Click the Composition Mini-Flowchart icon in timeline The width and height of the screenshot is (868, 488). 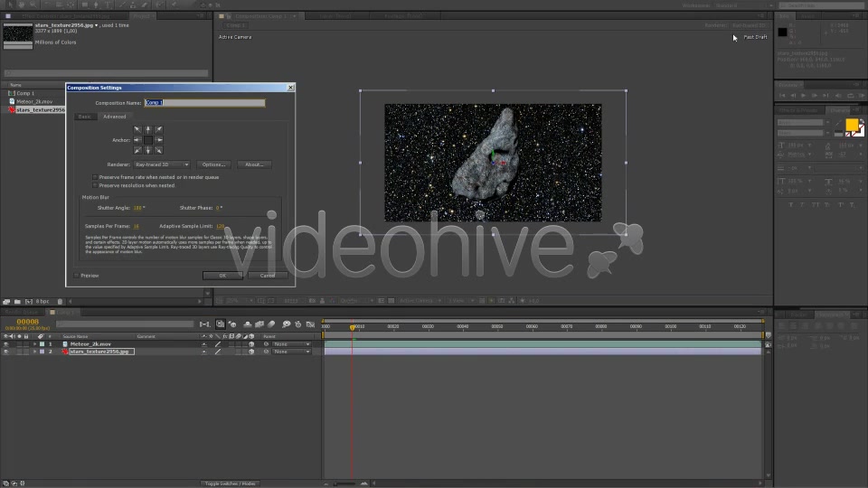[x=204, y=324]
